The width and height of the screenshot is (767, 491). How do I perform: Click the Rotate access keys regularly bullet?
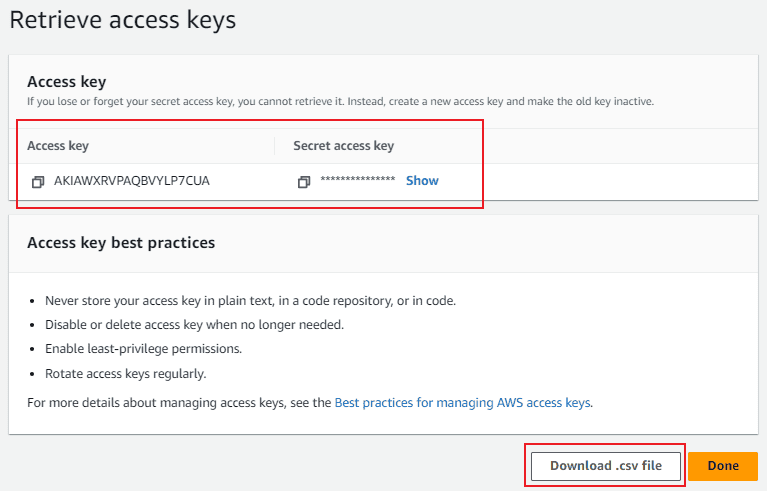pyautogui.click(x=126, y=374)
